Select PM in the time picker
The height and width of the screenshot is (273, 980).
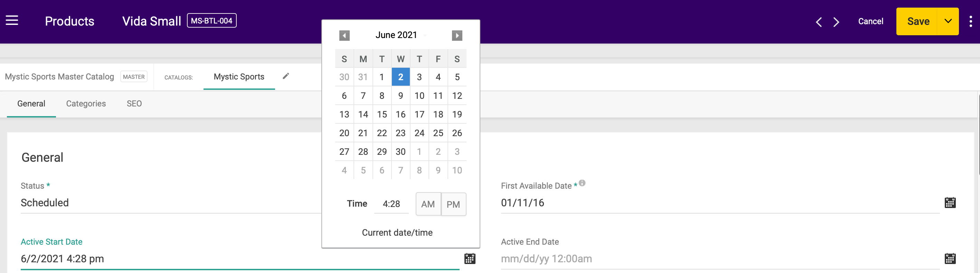coord(453,204)
